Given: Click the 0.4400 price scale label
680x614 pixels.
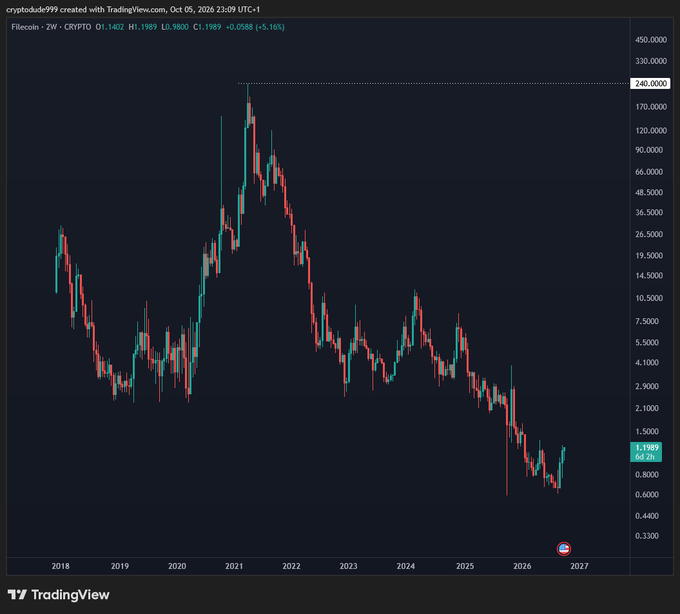Looking at the screenshot, I should coord(647,516).
